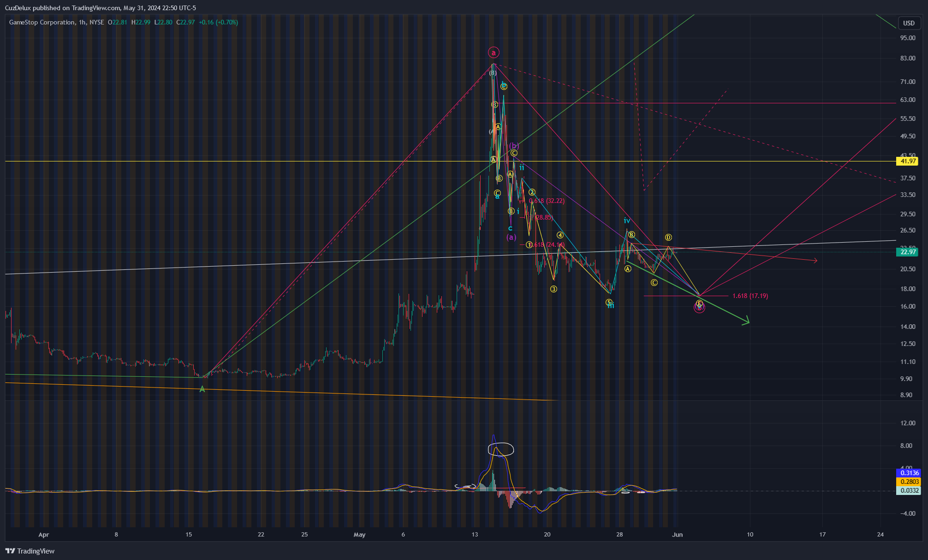Click the 33.50 price axis label
928x560 pixels.
[908, 195]
